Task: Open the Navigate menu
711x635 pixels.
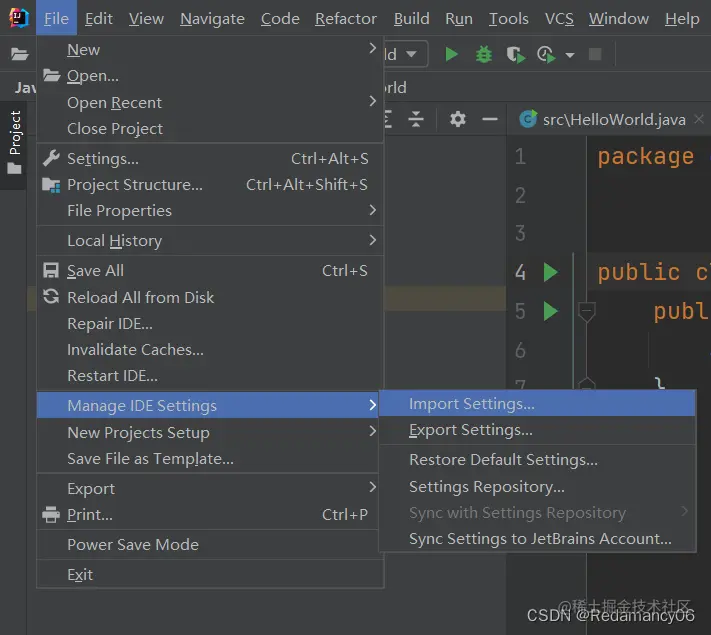Action: point(212,19)
